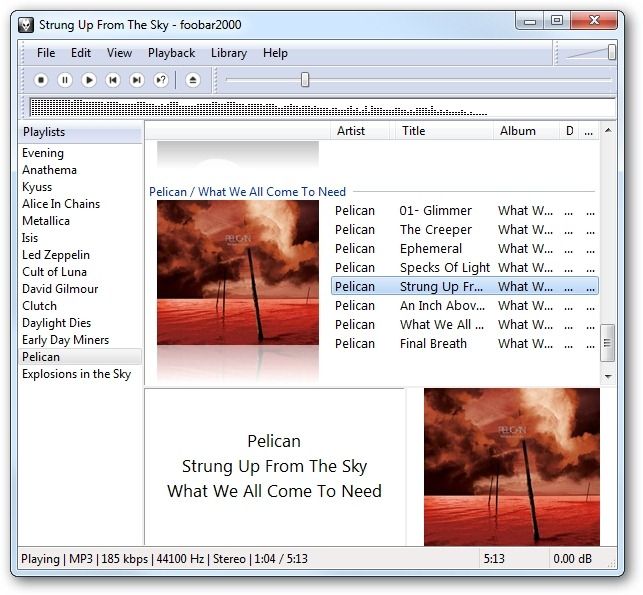Screen dimensions: 643x595
Task: Stop playback with the Stop button
Action: (x=41, y=80)
